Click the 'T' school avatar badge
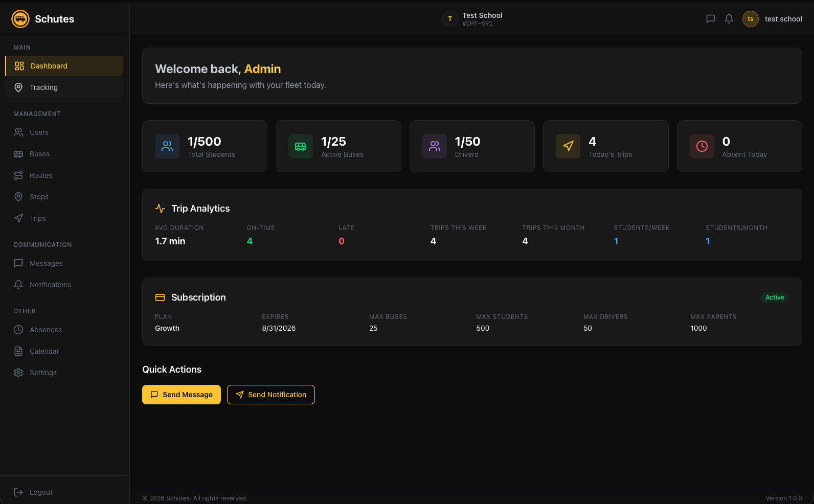 [x=450, y=19]
